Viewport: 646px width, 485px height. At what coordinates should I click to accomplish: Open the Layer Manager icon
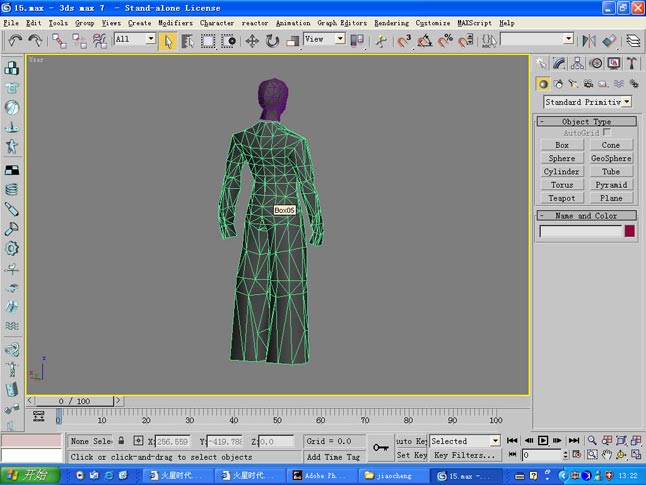pos(633,41)
